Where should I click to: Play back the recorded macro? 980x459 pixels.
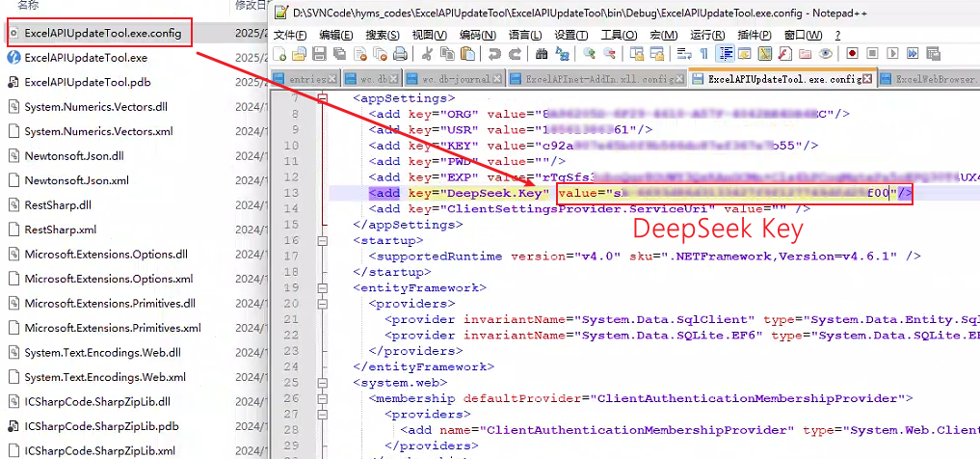click(x=892, y=54)
